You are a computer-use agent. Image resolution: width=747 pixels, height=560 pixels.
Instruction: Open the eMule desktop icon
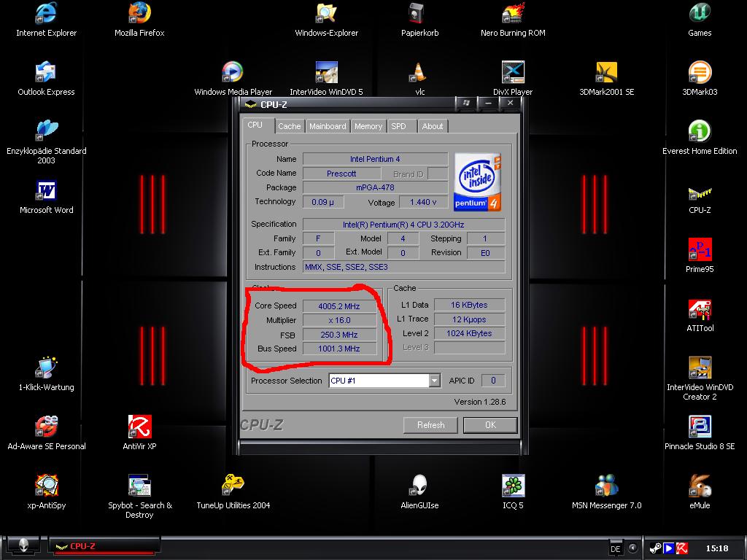pos(700,486)
